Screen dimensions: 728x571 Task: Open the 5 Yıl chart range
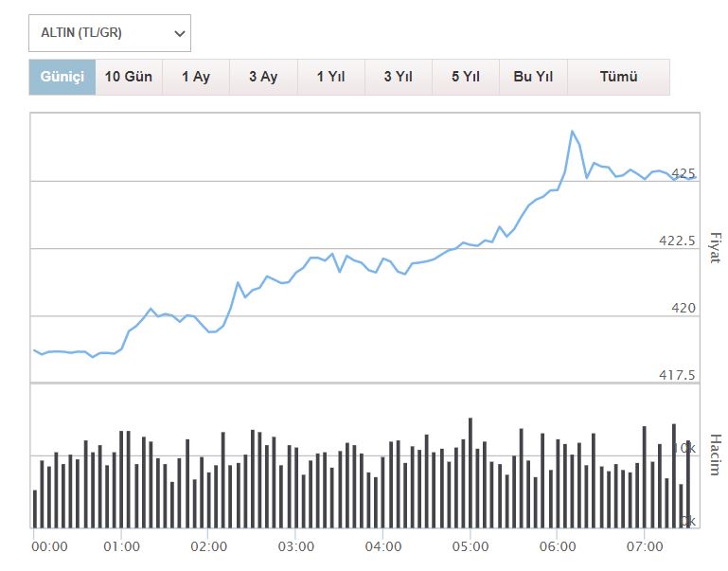(465, 77)
